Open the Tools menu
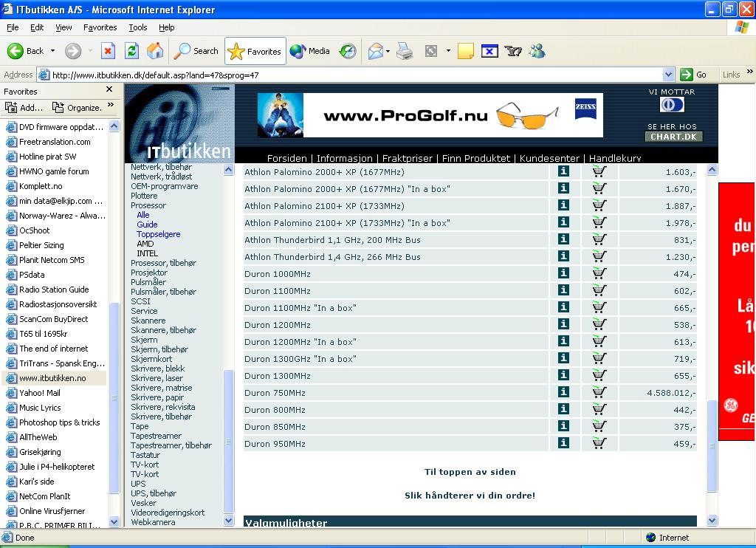The image size is (756, 548). pyautogui.click(x=137, y=27)
